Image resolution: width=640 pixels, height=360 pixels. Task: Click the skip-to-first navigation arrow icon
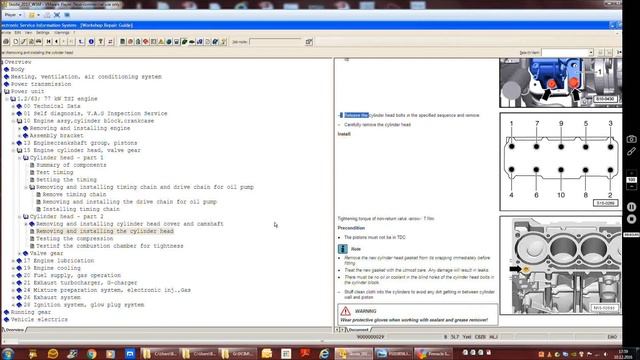(49, 42)
